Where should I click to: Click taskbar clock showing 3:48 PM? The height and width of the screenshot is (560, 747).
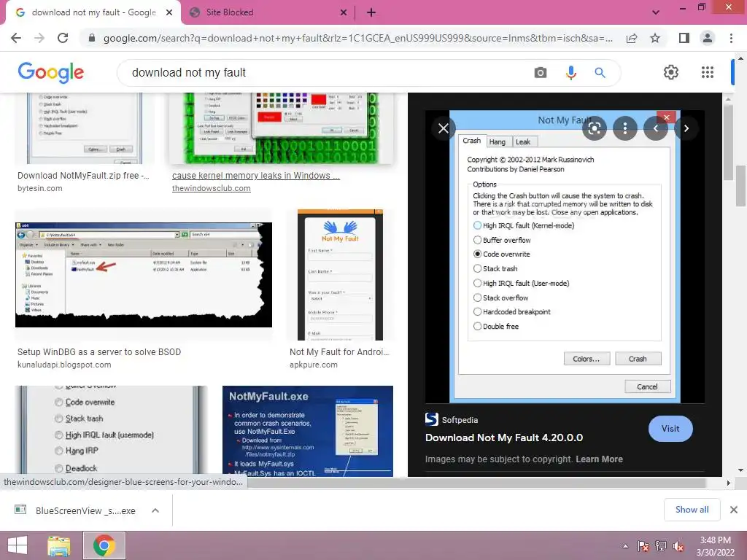tap(715, 546)
